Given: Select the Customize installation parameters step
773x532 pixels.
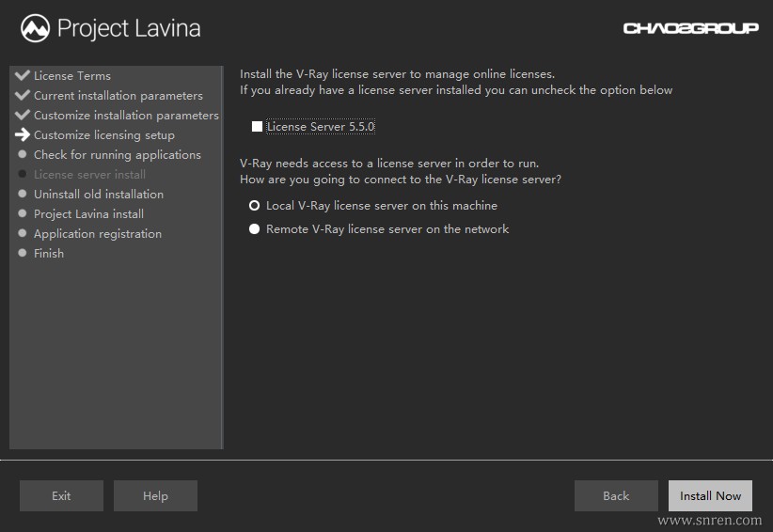Looking at the screenshot, I should coord(126,116).
